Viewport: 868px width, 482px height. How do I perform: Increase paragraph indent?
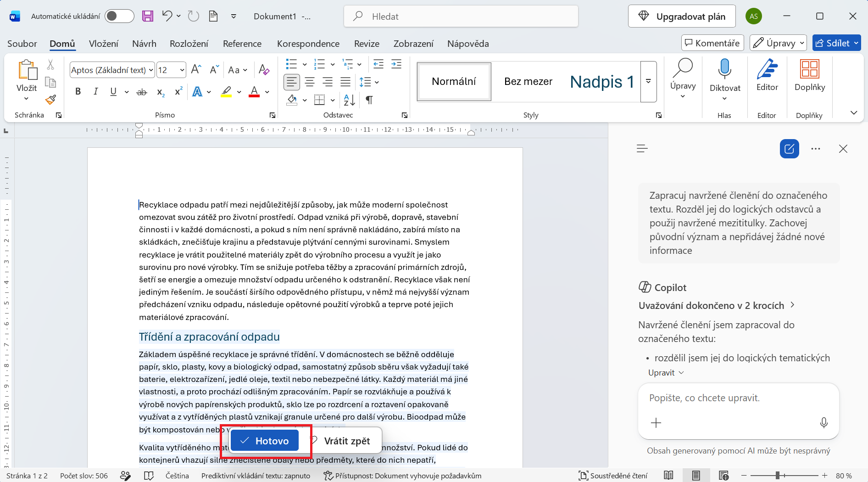click(396, 64)
